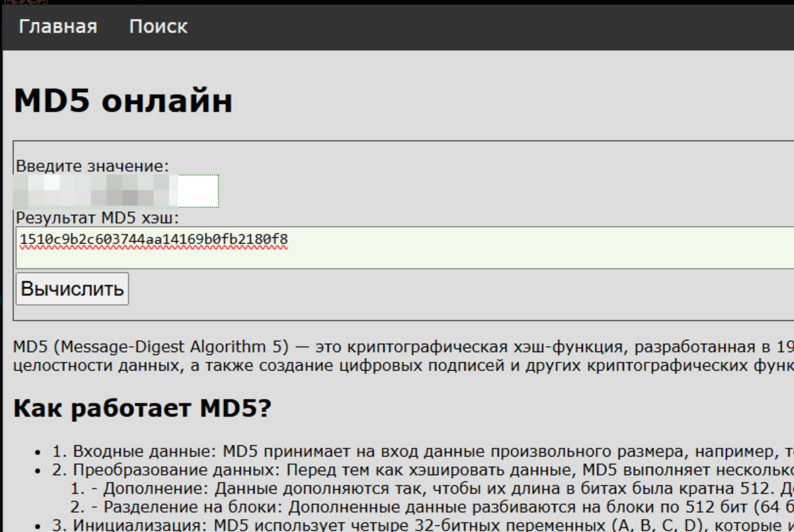Image resolution: width=794 pixels, height=532 pixels.
Task: Click the Как работает MD5? heading
Action: (x=142, y=408)
